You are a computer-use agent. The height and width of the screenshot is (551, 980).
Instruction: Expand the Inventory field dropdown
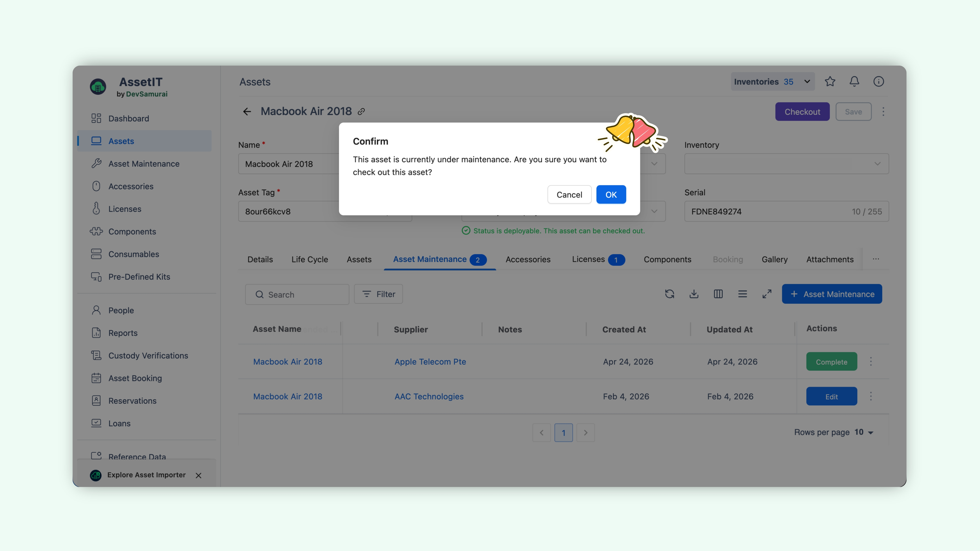786,164
